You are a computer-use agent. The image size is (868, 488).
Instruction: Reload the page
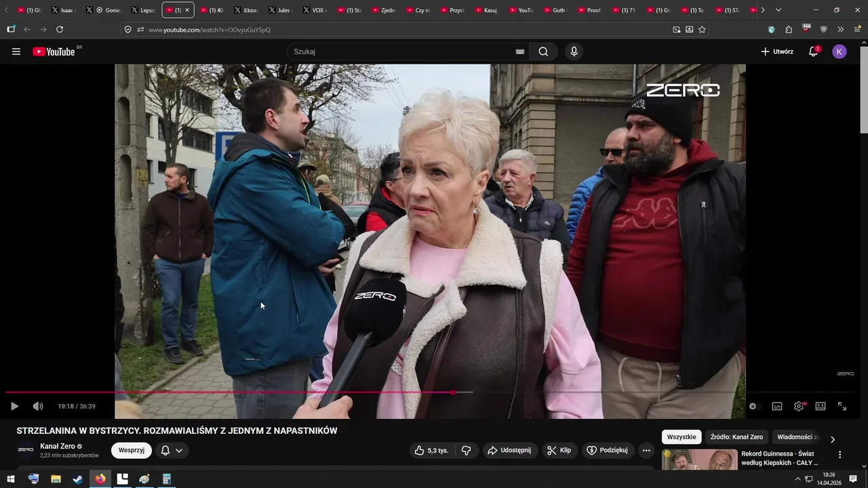pos(60,29)
